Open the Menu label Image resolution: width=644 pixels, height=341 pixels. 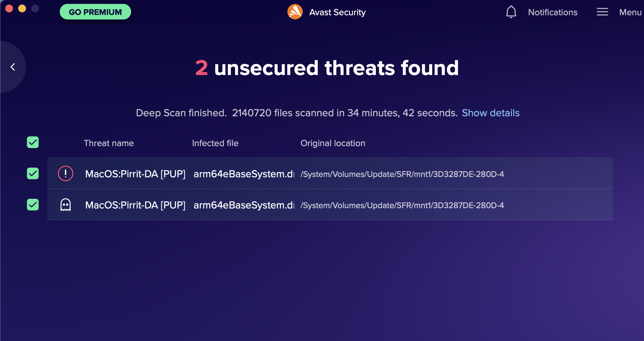(x=630, y=12)
